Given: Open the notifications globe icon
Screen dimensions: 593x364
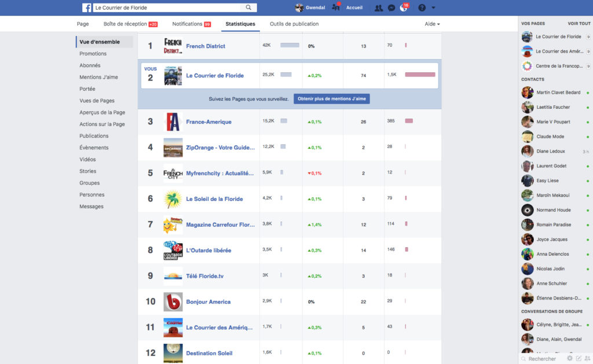Looking at the screenshot, I should [x=404, y=8].
